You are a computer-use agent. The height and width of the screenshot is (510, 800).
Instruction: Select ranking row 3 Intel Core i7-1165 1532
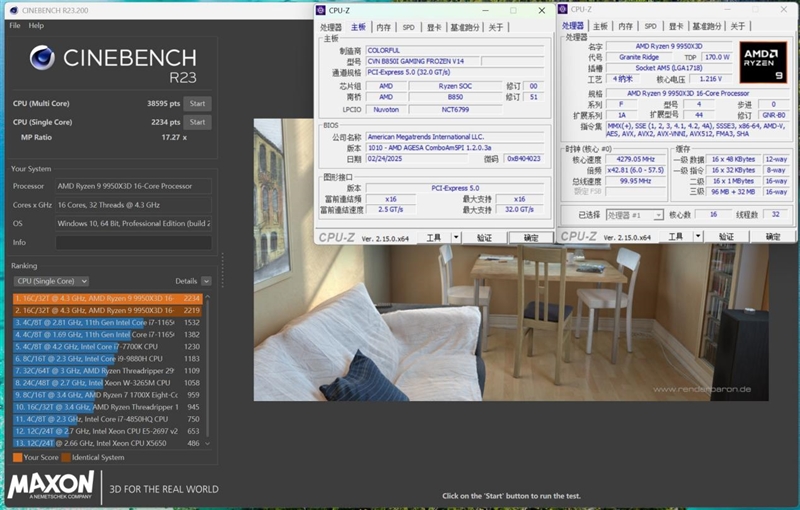(108, 322)
